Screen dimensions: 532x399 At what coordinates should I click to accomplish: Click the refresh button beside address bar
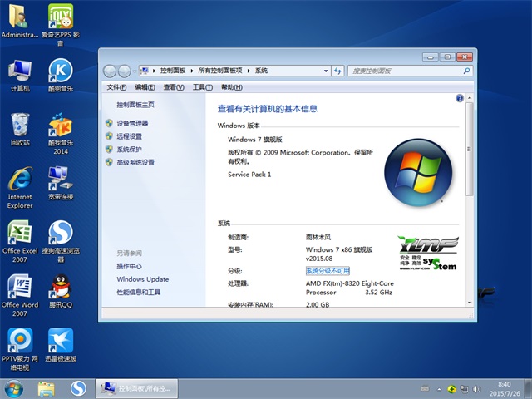(x=337, y=71)
